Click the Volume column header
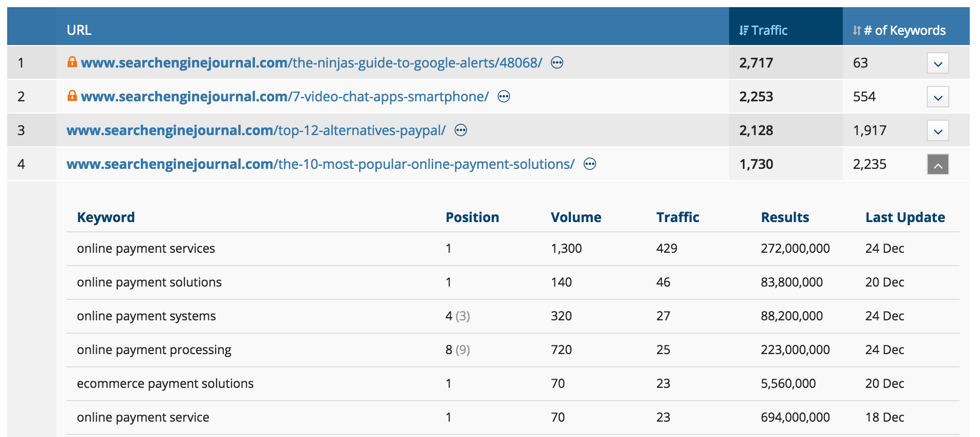The height and width of the screenshot is (437, 980). 576,217
